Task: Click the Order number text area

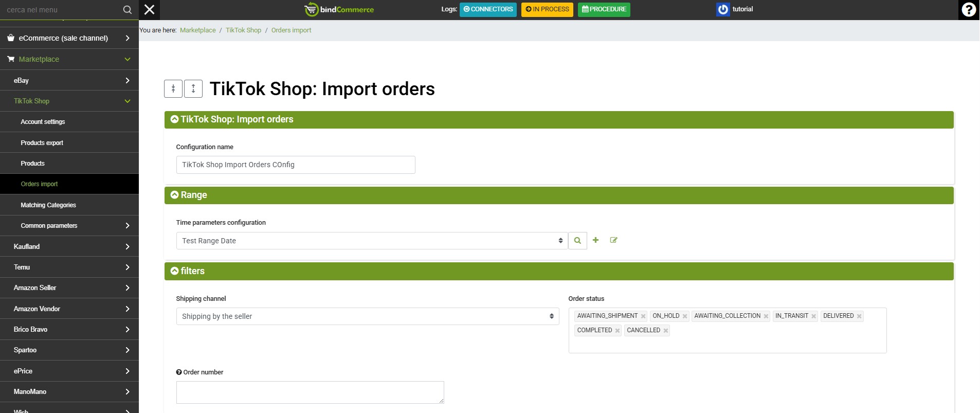Action: (310, 392)
